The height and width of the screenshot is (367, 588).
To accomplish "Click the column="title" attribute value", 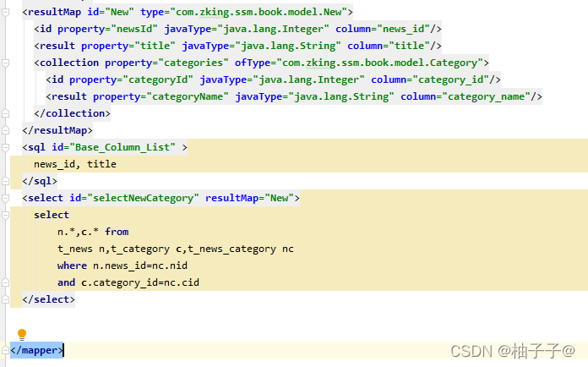I will tap(389, 46).
